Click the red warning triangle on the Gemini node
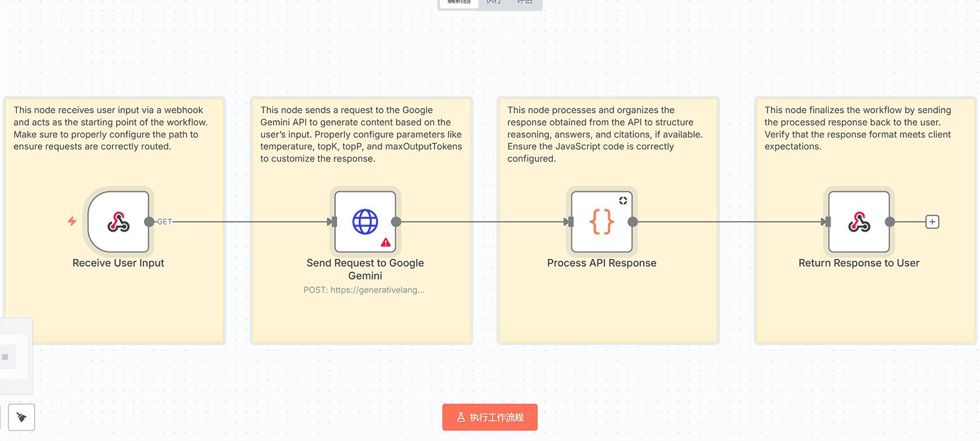The height and width of the screenshot is (441, 980). [x=386, y=242]
